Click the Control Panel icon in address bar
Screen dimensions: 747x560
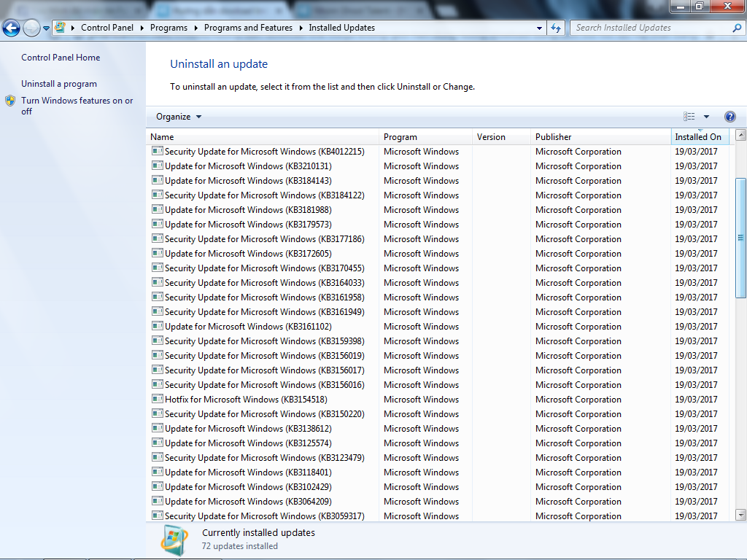click(60, 28)
